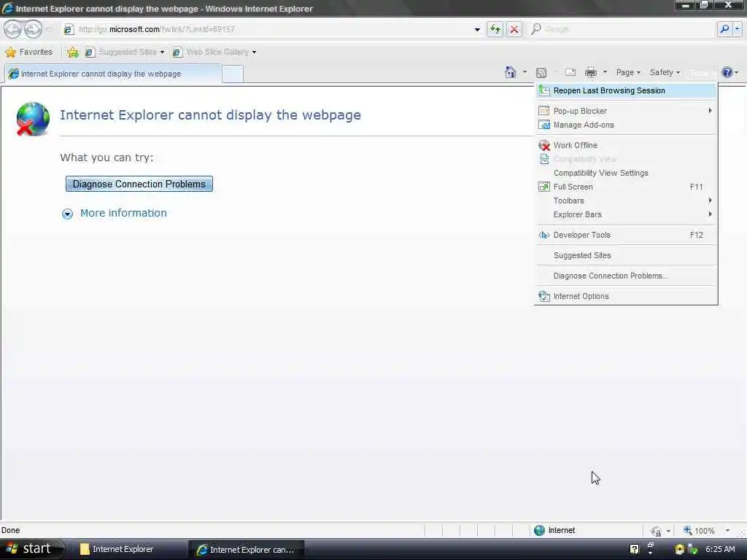Expand the search provider dropdown arrow
Viewport: 747px width, 560px height.
pos(737,29)
